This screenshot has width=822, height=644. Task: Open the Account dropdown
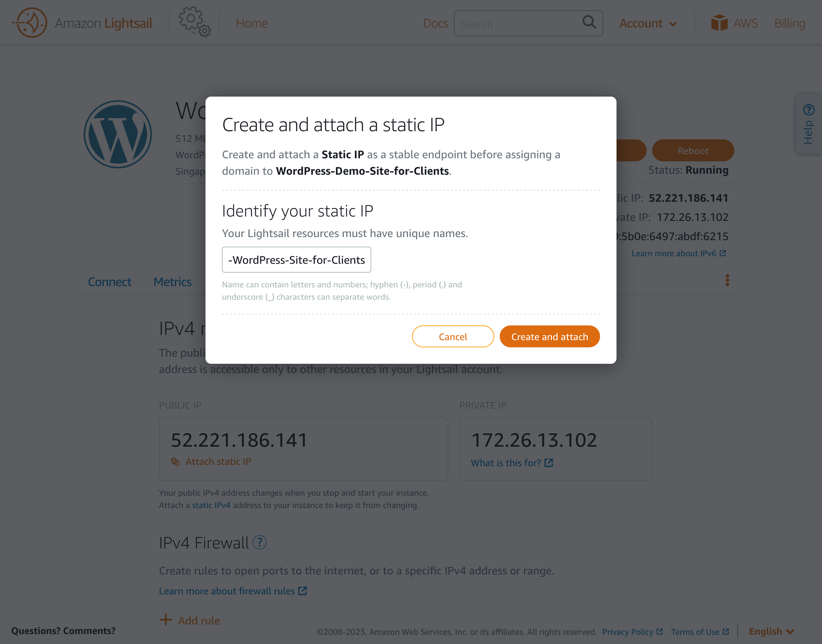[648, 23]
